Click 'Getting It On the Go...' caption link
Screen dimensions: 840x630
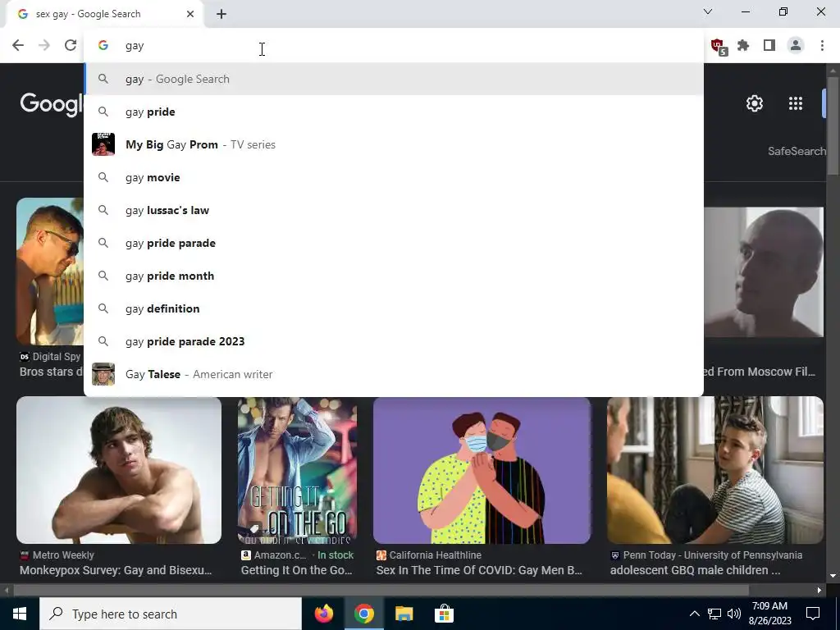297,570
